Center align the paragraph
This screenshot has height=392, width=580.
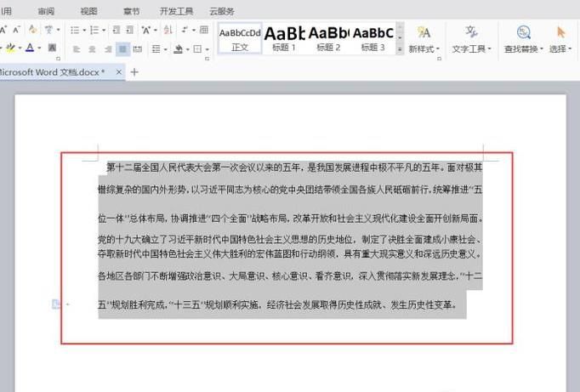tap(92, 48)
